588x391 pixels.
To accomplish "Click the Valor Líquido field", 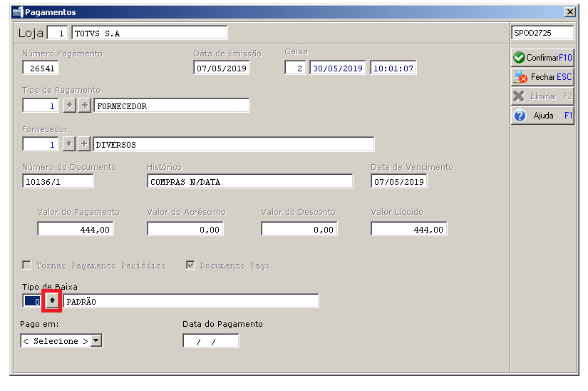I will [409, 229].
